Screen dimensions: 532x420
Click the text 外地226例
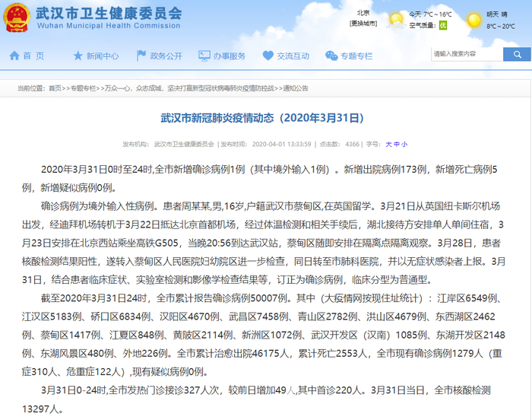(x=145, y=353)
